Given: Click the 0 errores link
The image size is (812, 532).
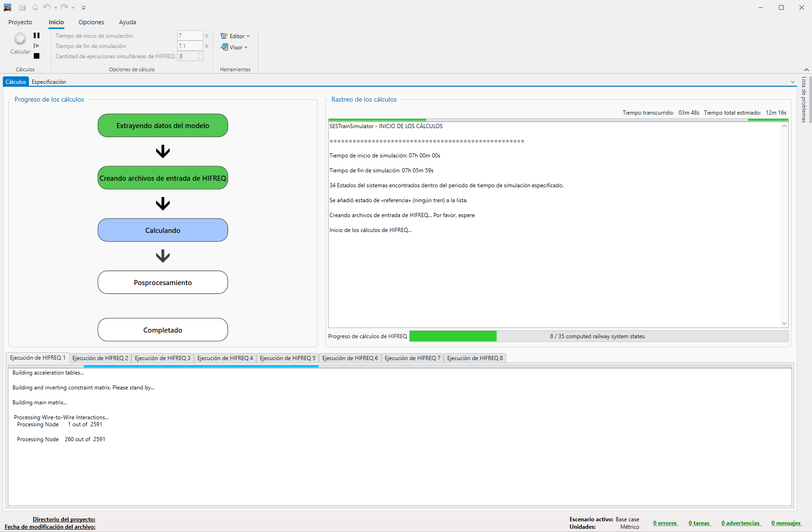Looking at the screenshot, I should [x=665, y=523].
